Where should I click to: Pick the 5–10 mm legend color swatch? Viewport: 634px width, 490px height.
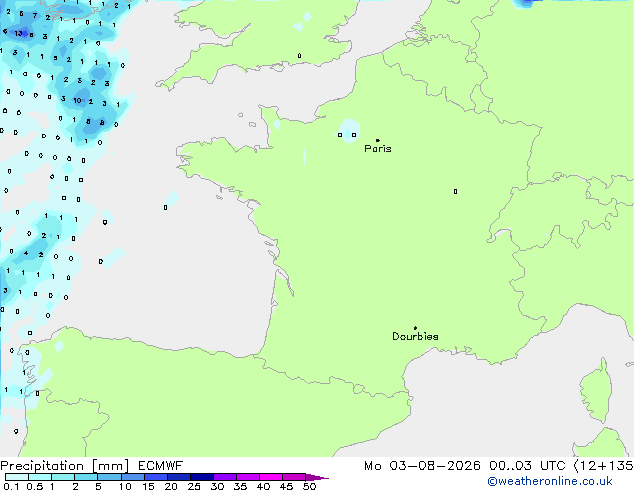109,477
